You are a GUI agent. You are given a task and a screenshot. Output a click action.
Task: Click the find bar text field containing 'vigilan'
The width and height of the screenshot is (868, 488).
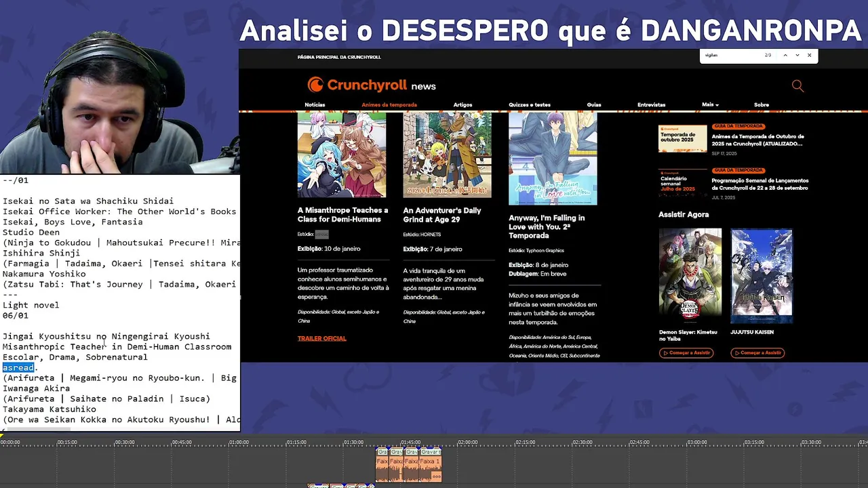(732, 55)
